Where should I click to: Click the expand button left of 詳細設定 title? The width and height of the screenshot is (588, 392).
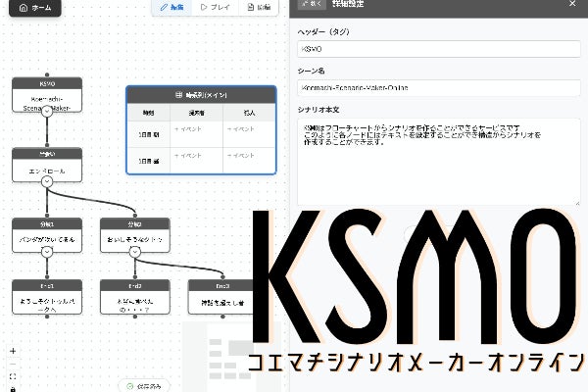(312, 4)
